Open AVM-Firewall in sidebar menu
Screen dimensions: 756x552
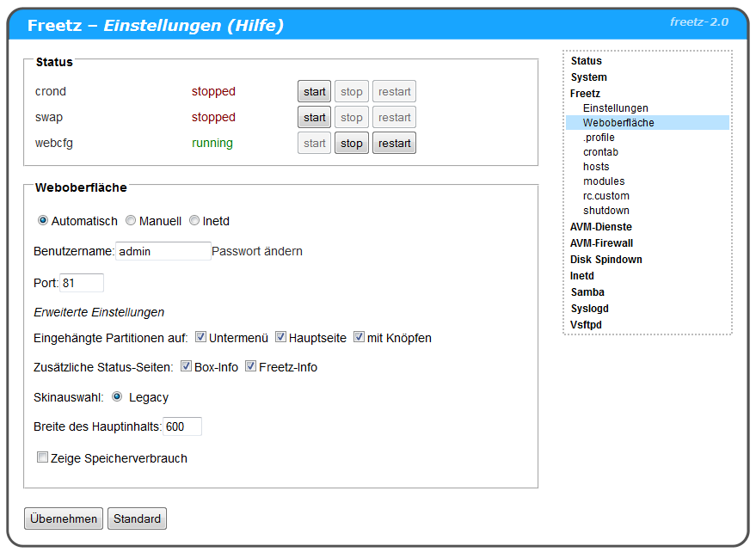(601, 243)
